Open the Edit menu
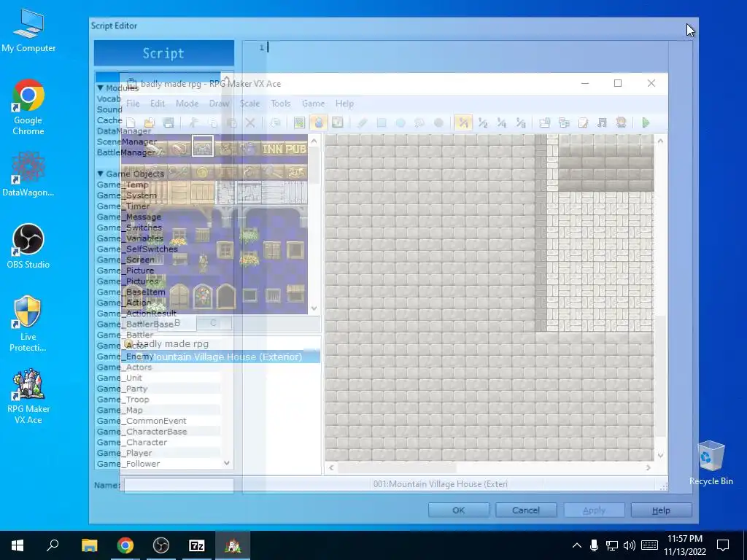This screenshot has height=560, width=747. coord(158,104)
